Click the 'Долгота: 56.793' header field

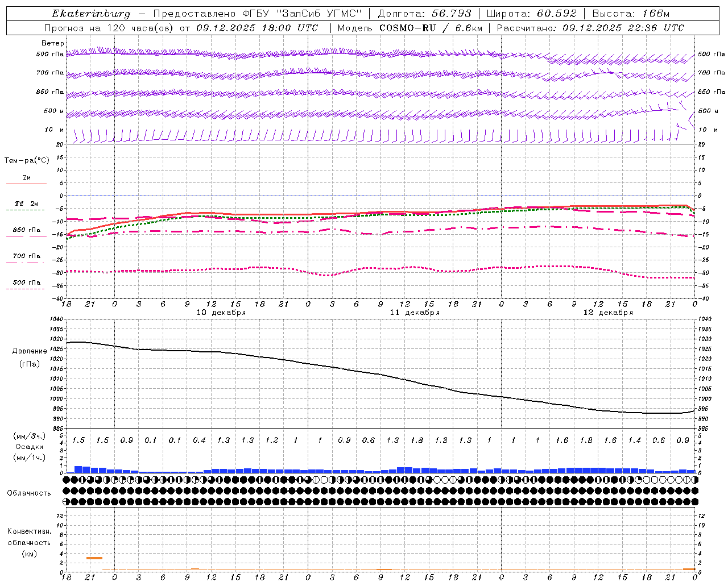[x=424, y=14]
